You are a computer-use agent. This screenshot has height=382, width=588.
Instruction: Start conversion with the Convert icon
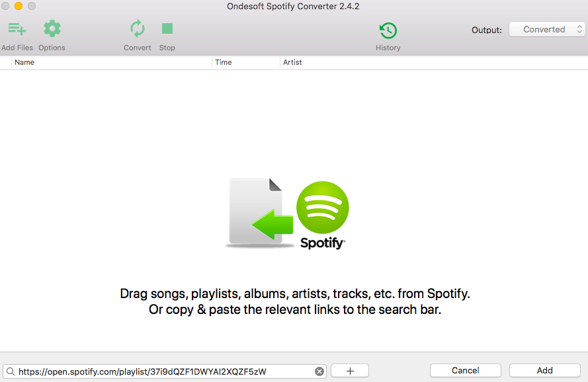[x=138, y=29]
